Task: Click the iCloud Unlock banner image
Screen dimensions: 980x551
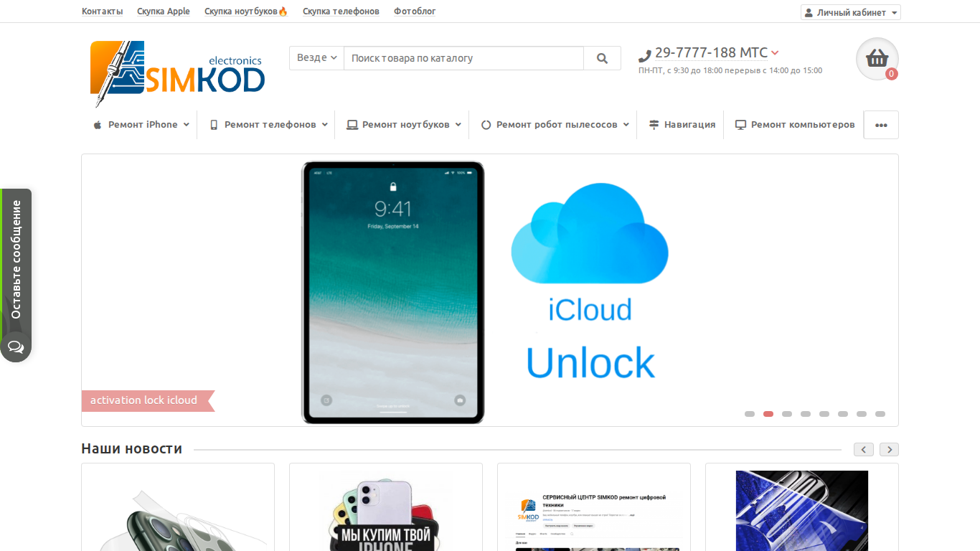Action: (490, 291)
